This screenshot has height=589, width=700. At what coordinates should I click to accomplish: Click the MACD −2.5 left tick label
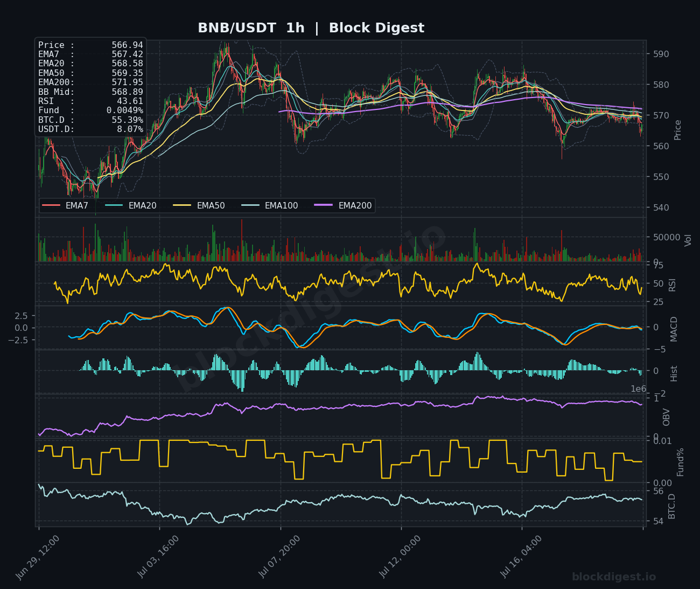[18, 339]
